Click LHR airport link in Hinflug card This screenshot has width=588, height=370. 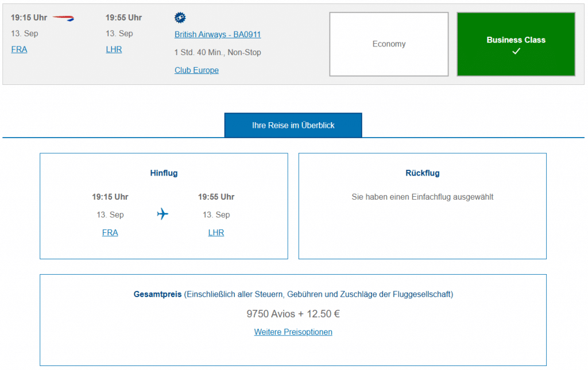pyautogui.click(x=216, y=232)
